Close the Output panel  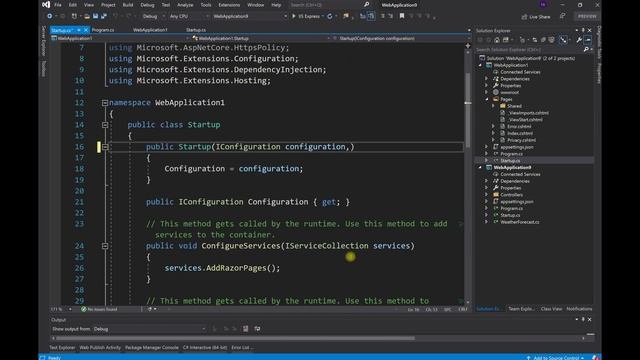pos(589,320)
